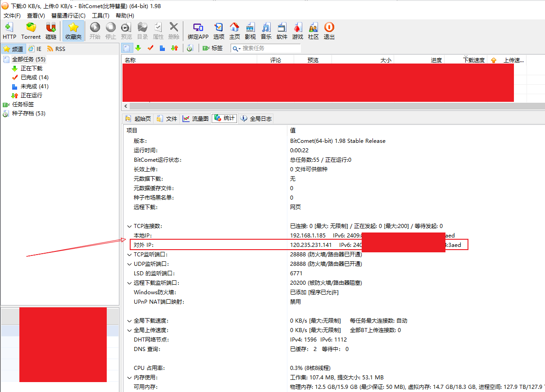Collapse the TCP监听端口 row
545x392 pixels.
(x=129, y=255)
